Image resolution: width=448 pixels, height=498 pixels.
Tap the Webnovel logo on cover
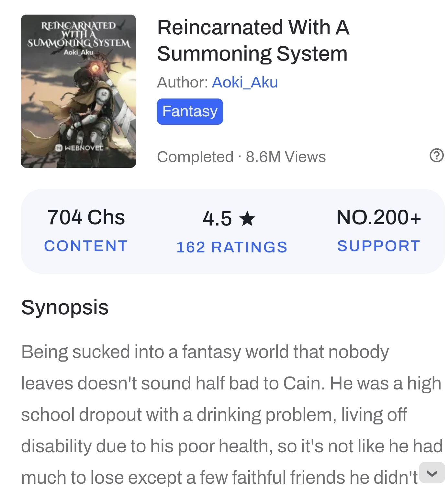click(x=79, y=148)
